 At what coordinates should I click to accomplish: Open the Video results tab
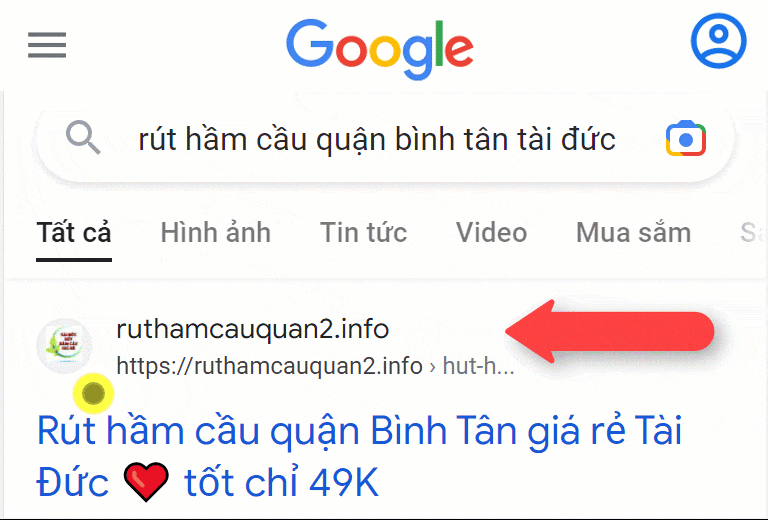tap(491, 233)
